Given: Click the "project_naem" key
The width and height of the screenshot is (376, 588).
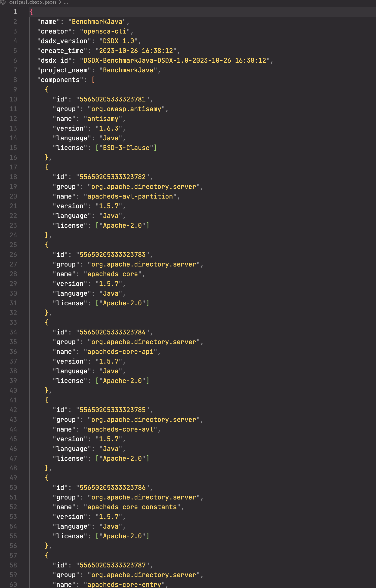Looking at the screenshot, I should point(64,70).
